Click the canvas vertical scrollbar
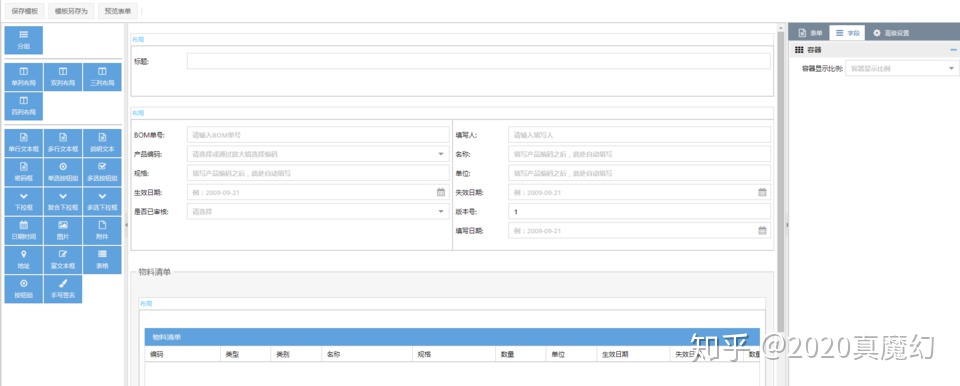This screenshot has height=386, width=960. point(781,181)
